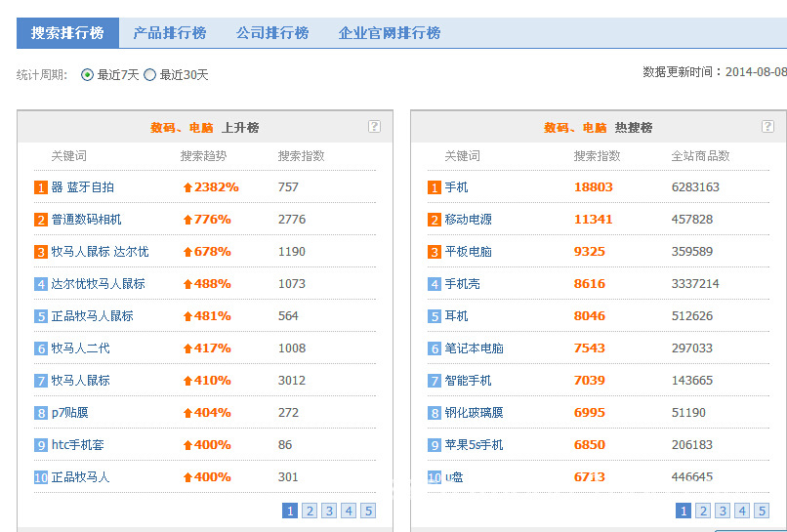787x532 pixels.
Task: Jump to page 5 of 热搜榜 list
Action: pyautogui.click(x=762, y=511)
